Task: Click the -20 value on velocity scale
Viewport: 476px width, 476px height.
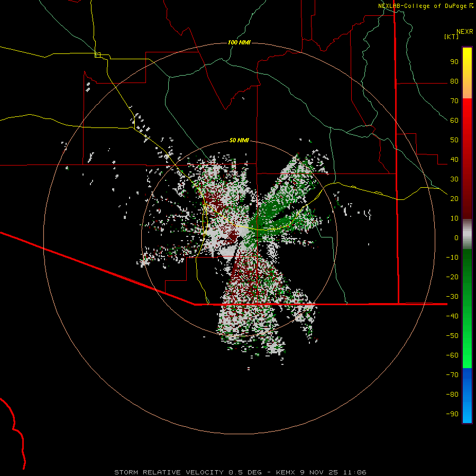Action: tap(452, 277)
